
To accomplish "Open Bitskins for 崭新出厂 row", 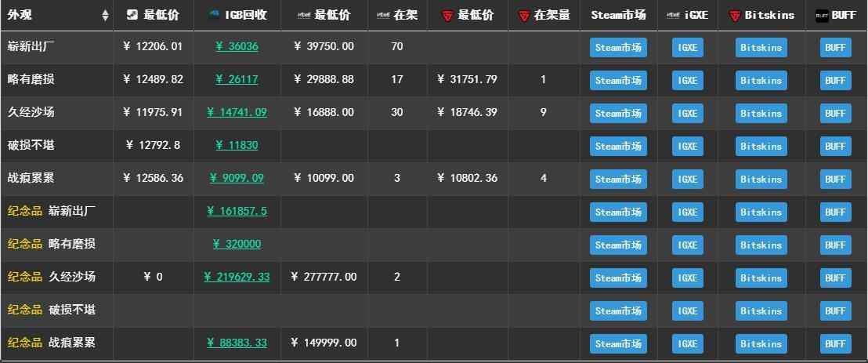I will pyautogui.click(x=761, y=48).
